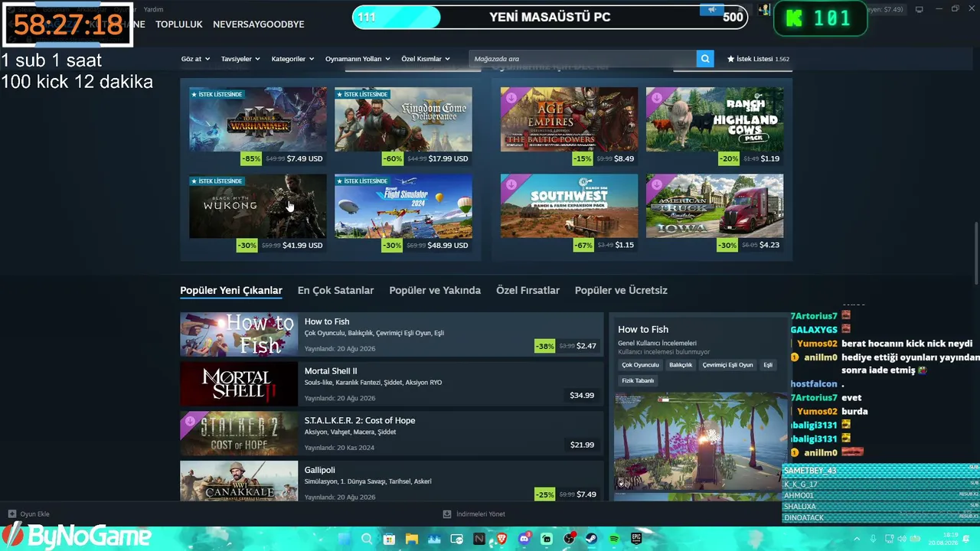Click the microphone icon in system tray
Image resolution: width=980 pixels, height=551 pixels.
(x=874, y=539)
